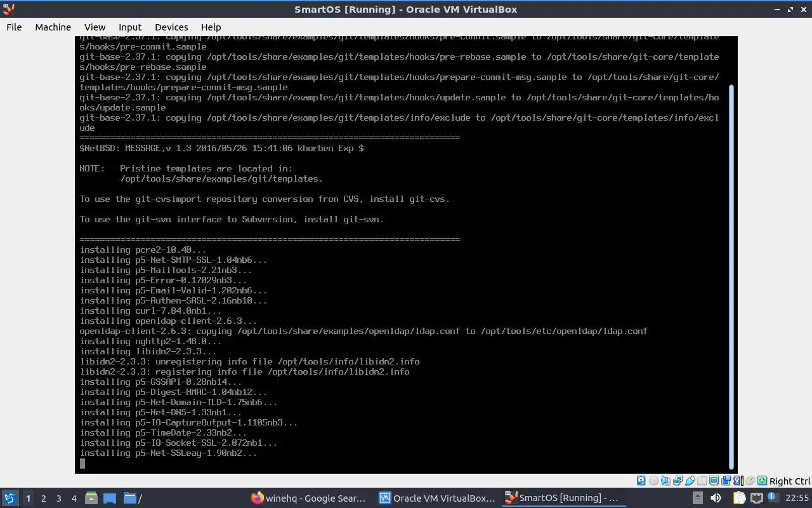
Task: Switch to workspace 3
Action: click(x=59, y=498)
